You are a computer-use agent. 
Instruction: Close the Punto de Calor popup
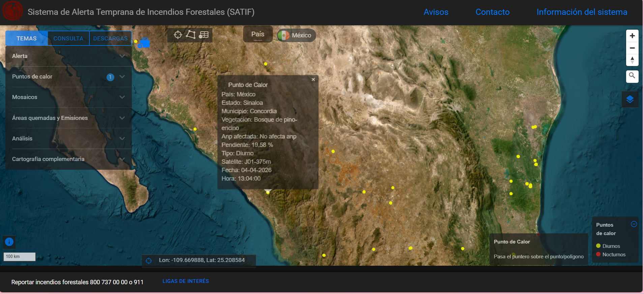point(313,79)
